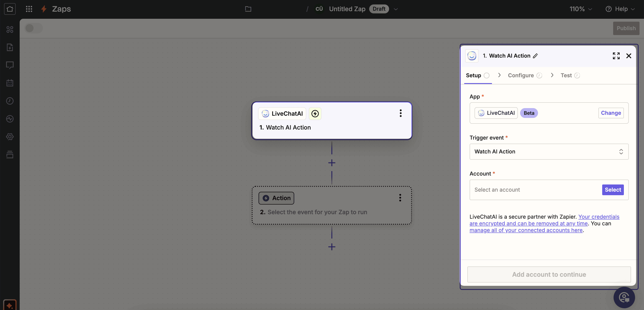Rename step with the pencil icon
This screenshot has width=644, height=310.
(x=535, y=56)
